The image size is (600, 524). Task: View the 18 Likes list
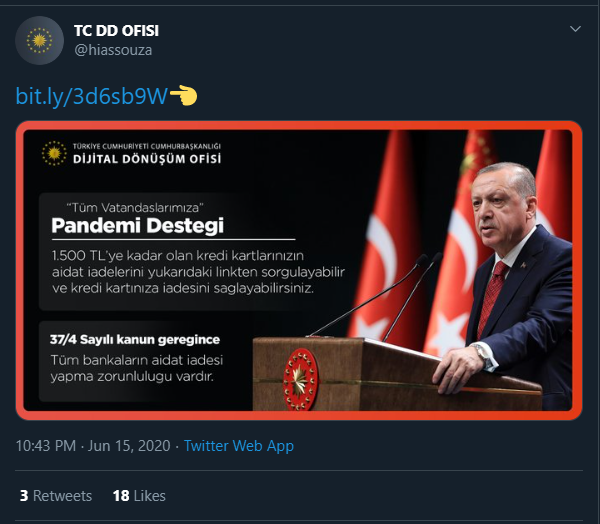(139, 496)
